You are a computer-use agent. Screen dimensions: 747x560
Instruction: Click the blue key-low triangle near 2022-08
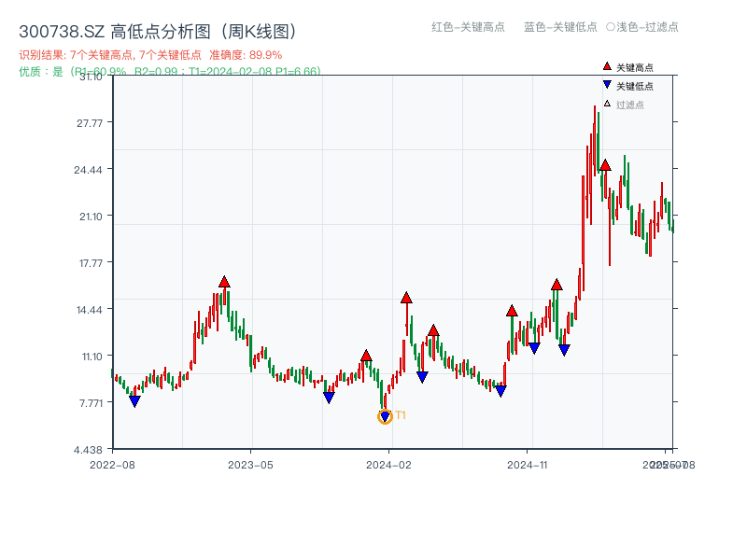(x=135, y=400)
